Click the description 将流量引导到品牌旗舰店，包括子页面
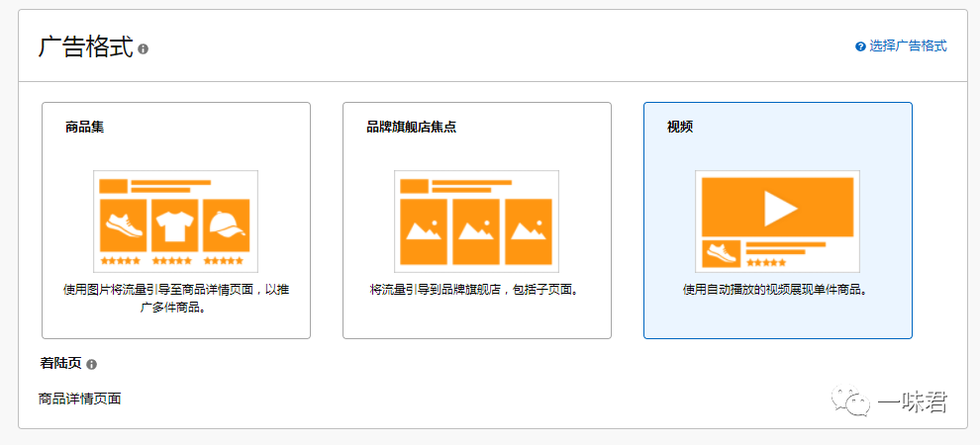 click(477, 290)
